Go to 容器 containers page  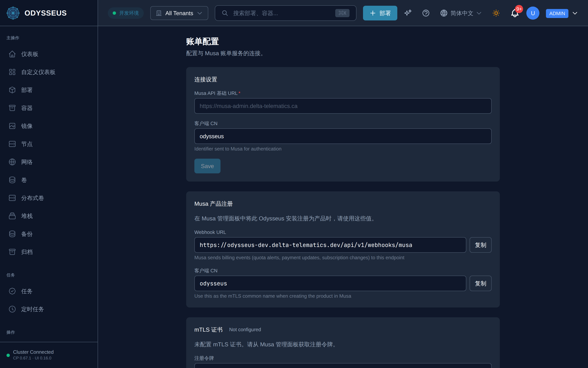click(x=49, y=108)
